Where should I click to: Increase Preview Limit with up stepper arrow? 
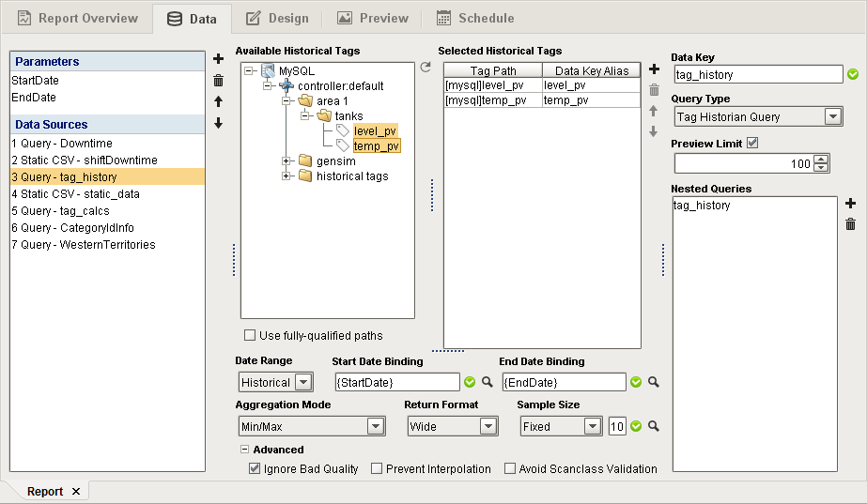click(822, 160)
